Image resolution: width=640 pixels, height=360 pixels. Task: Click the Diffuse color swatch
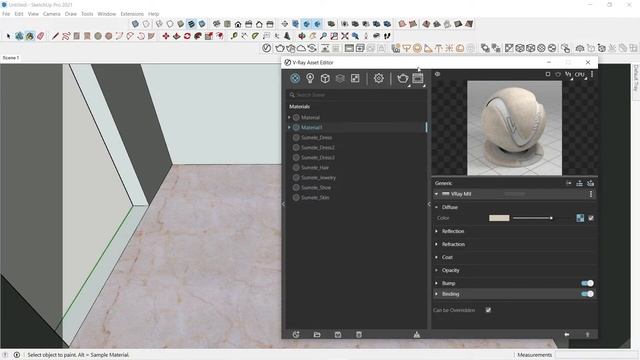coord(499,218)
